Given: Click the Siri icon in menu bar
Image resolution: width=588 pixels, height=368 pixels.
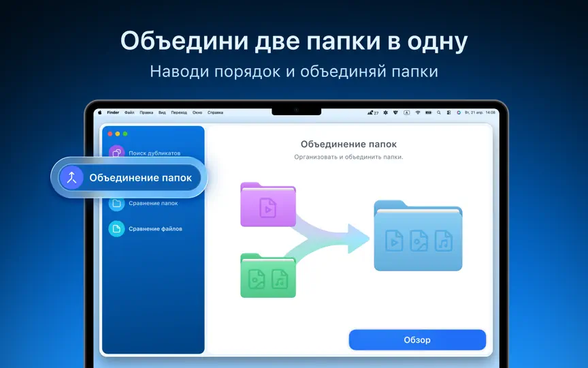Looking at the screenshot, I should coord(458,112).
